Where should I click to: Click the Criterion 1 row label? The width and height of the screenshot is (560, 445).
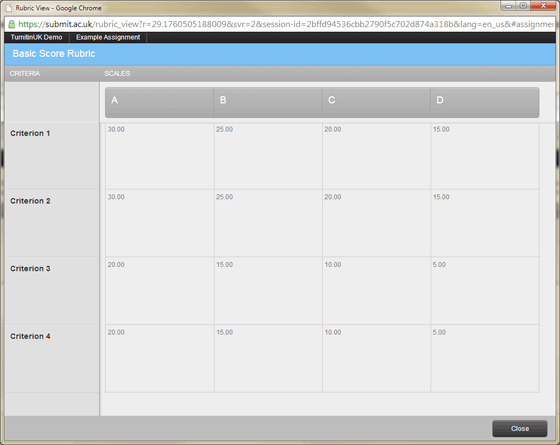pyautogui.click(x=30, y=133)
